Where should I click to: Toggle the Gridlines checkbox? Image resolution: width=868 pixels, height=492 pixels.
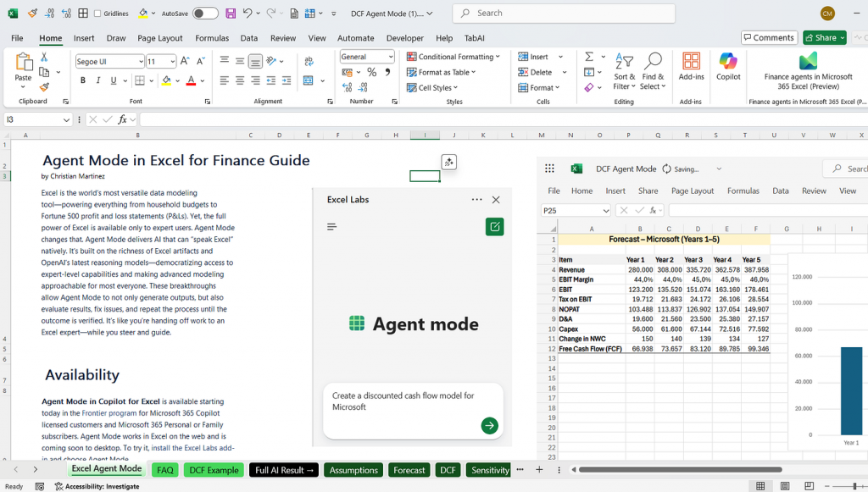point(97,14)
